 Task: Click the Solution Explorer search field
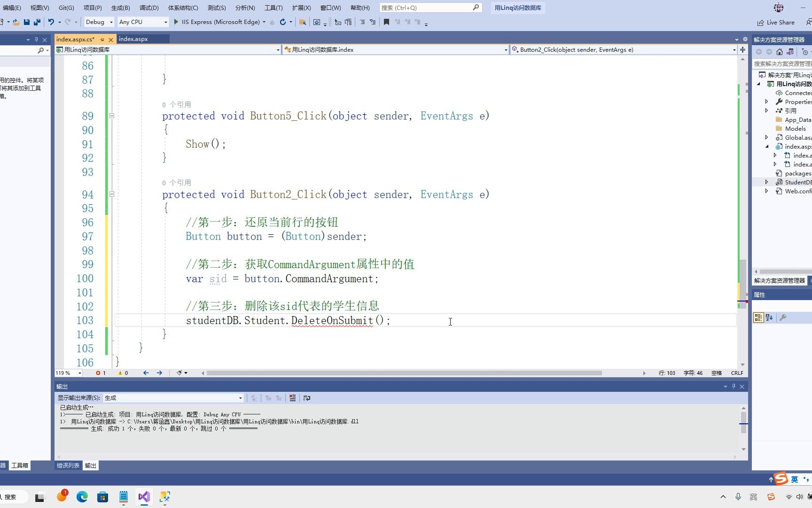pos(782,63)
